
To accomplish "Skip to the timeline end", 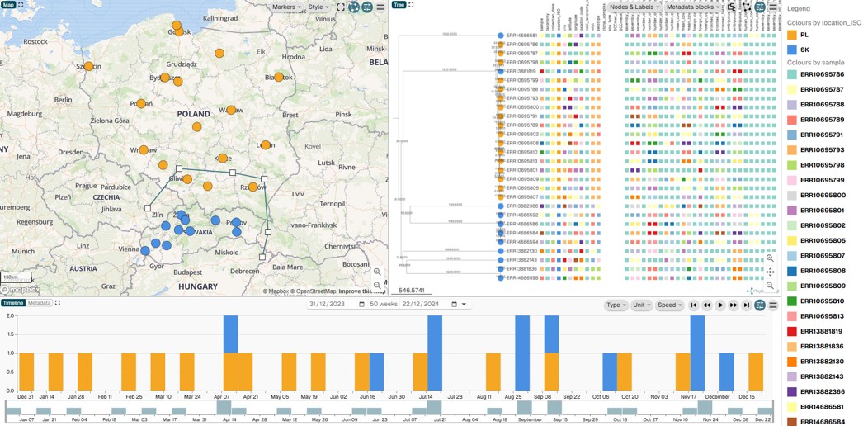I will [x=747, y=305].
